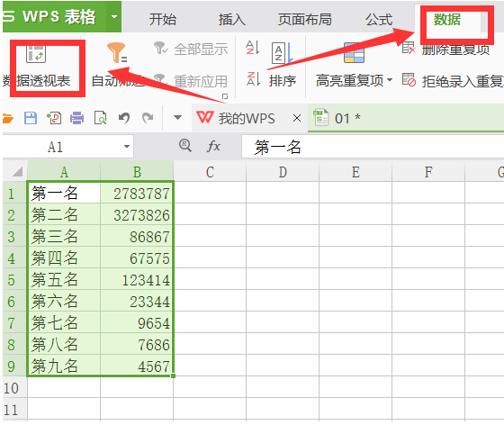Click Remove Duplicates (删除重复项)
The width and height of the screenshot is (504, 425).
[445, 49]
